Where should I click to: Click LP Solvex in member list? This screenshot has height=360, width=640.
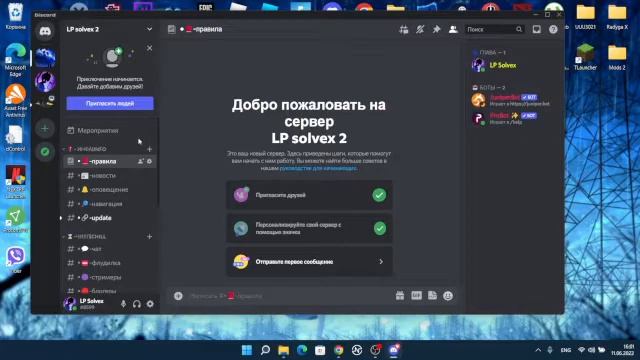click(x=514, y=65)
